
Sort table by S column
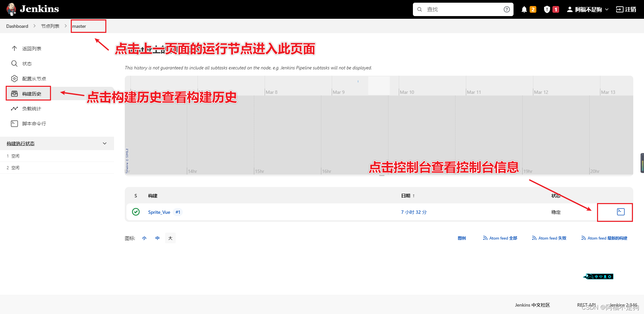tap(136, 196)
